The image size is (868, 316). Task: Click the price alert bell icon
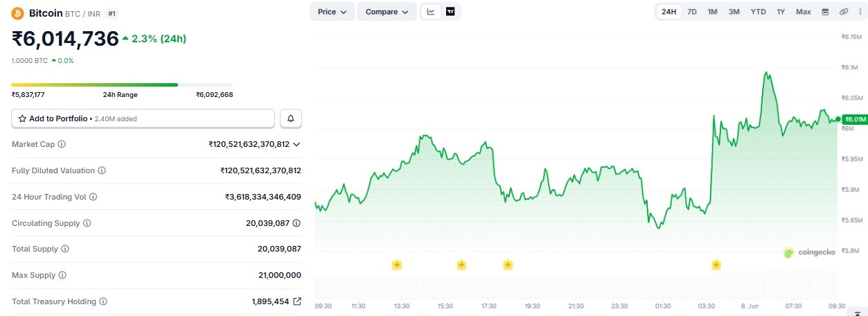click(291, 119)
